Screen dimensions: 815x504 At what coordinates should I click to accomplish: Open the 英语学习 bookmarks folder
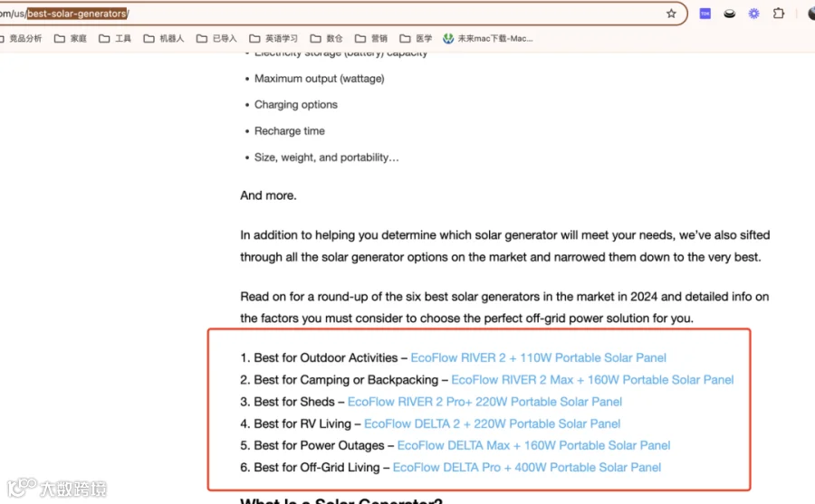click(x=273, y=38)
